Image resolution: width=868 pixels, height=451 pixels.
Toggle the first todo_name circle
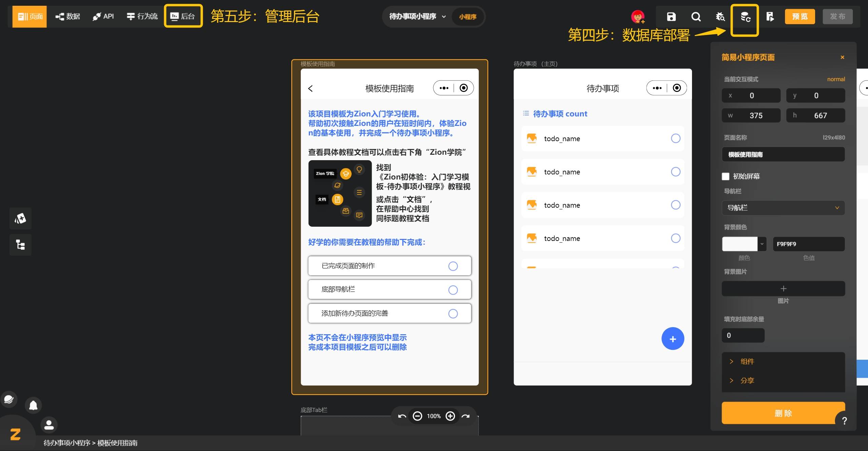click(x=676, y=138)
